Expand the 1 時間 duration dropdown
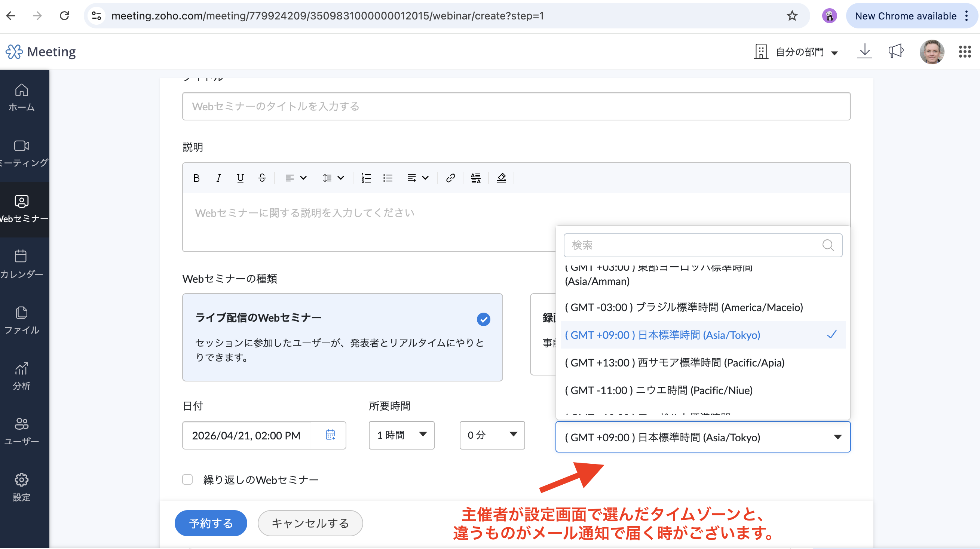 coord(401,435)
